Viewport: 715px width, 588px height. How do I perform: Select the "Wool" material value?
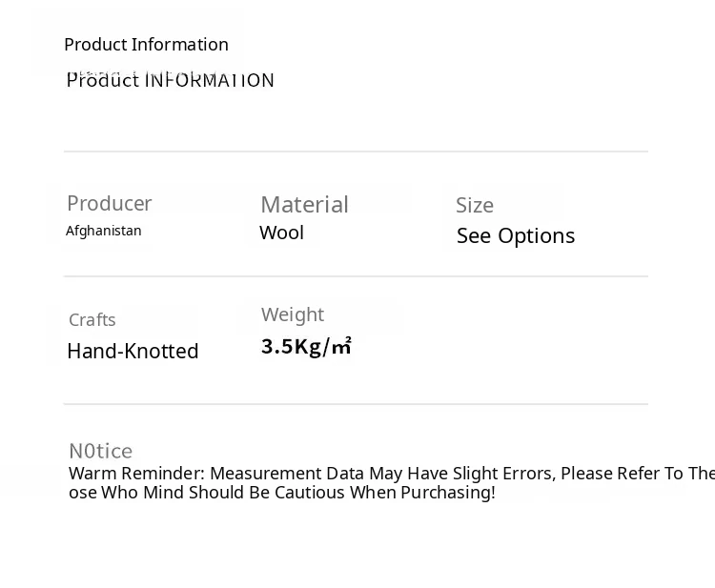(x=281, y=233)
